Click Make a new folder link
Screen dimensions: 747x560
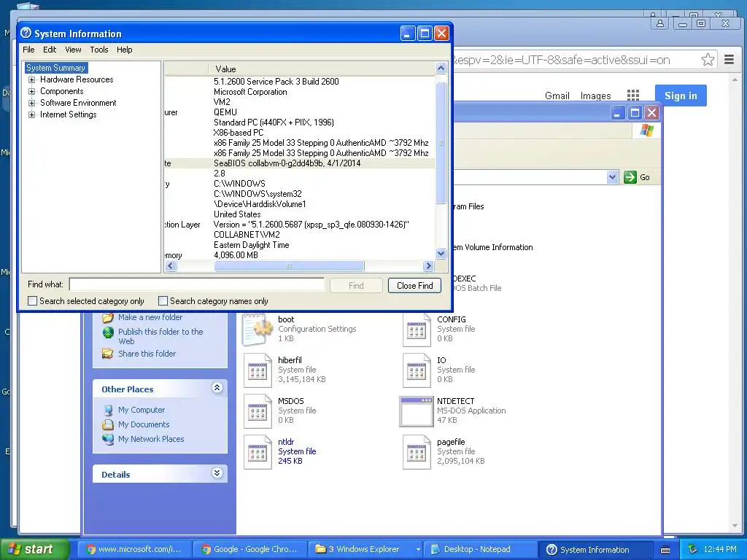[150, 317]
